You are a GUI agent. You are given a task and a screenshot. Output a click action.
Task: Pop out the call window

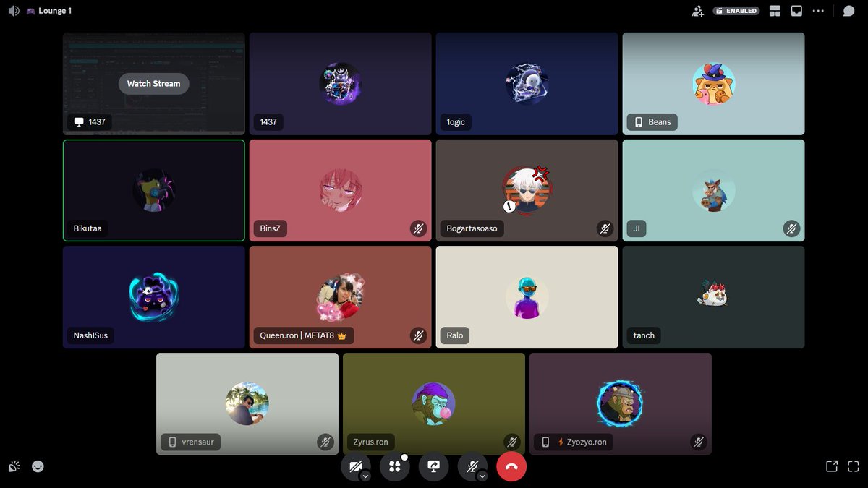832,466
